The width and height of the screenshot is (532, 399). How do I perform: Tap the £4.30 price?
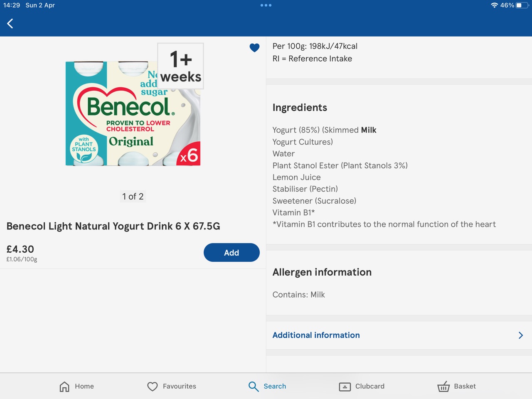tap(20, 249)
